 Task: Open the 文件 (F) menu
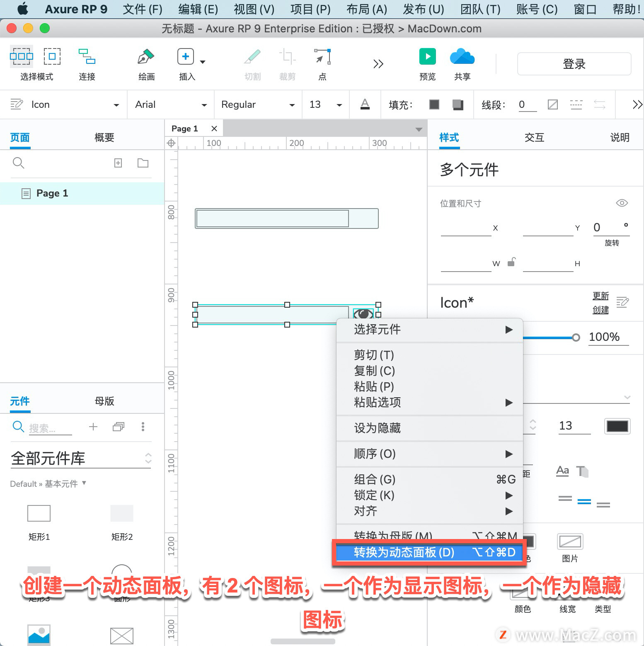(x=143, y=9)
